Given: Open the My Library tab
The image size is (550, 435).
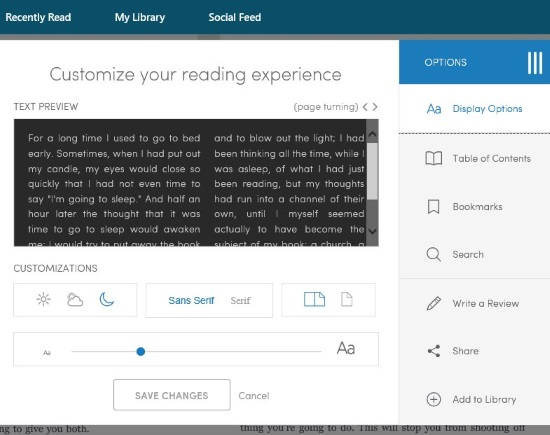Looking at the screenshot, I should click(x=140, y=18).
